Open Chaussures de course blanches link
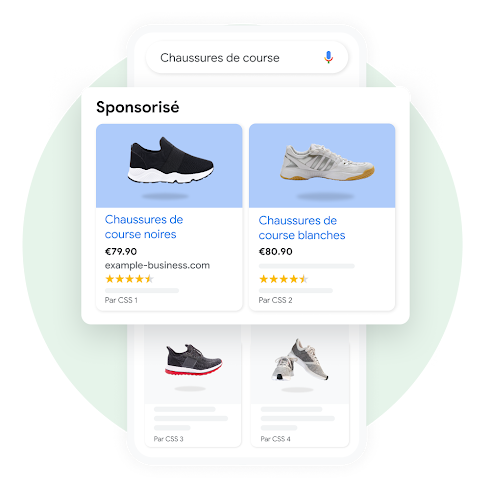The height and width of the screenshot is (490, 490). coord(302,228)
